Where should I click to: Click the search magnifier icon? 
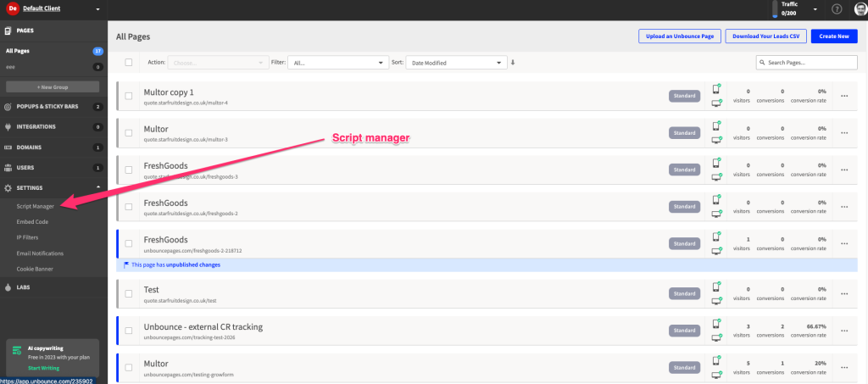click(763, 63)
